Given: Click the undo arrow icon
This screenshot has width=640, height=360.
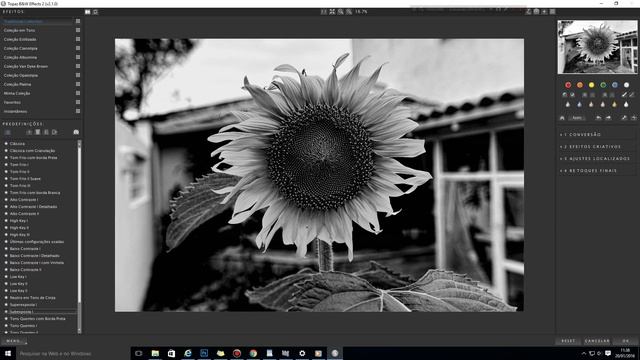Looking at the screenshot, I should [598, 118].
